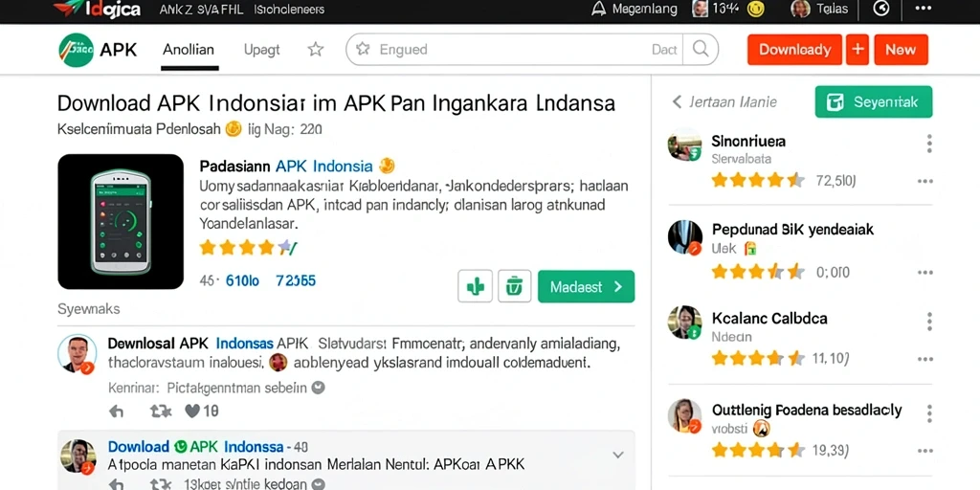
Task: Open horizontal dots beside 72,50 rating
Action: [925, 181]
